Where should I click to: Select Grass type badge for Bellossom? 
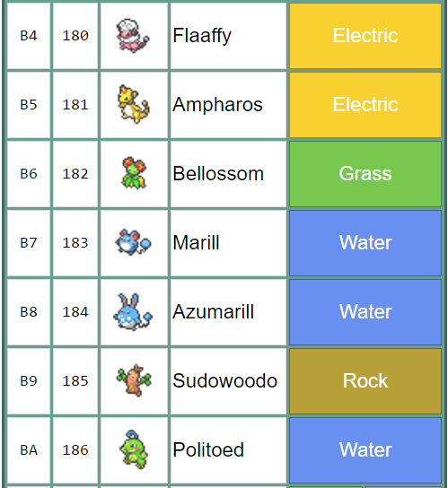(x=365, y=174)
